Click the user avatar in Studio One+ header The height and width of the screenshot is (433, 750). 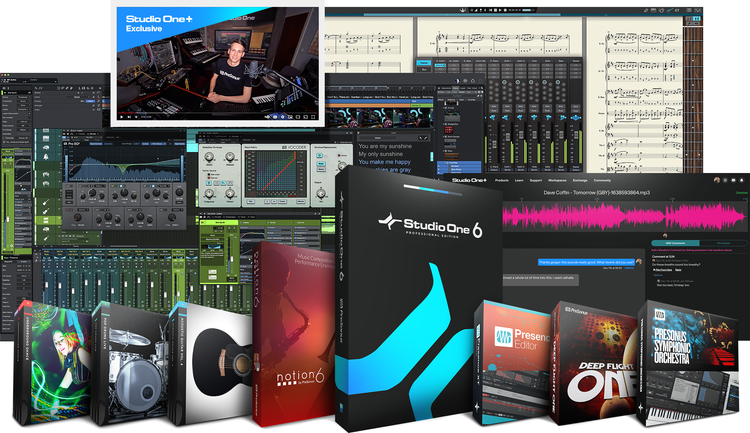tap(717, 180)
